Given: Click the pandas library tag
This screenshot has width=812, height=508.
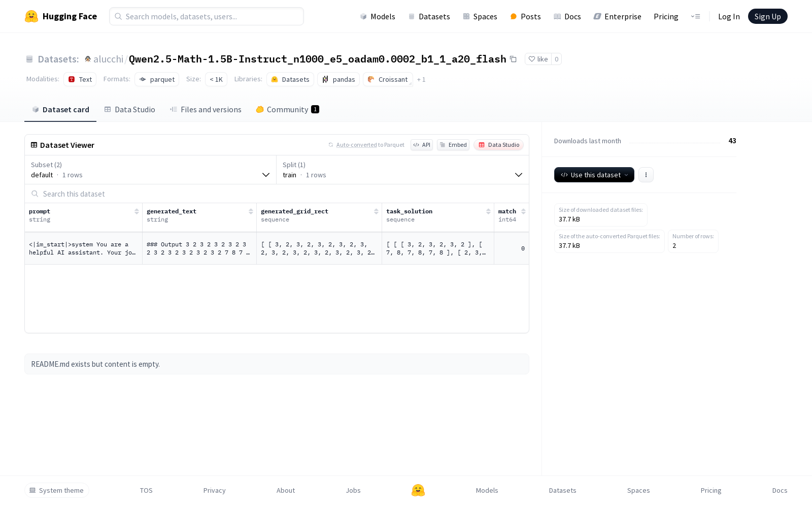Looking at the screenshot, I should click(339, 79).
